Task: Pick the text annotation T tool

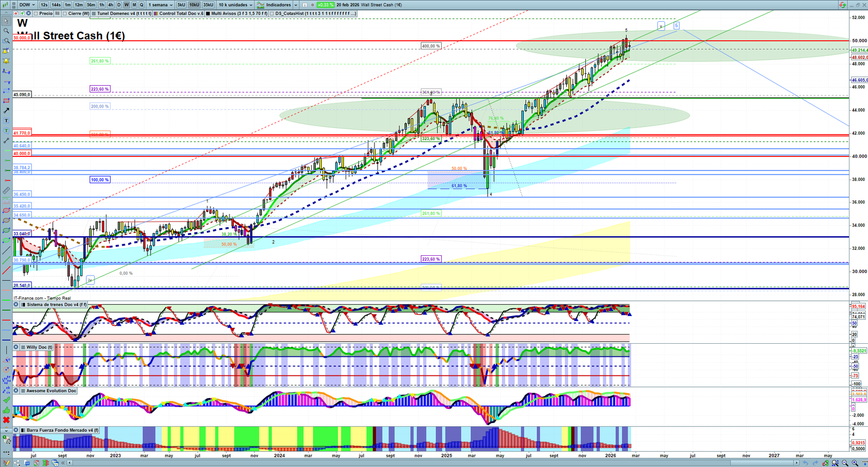Action: click(x=6, y=121)
